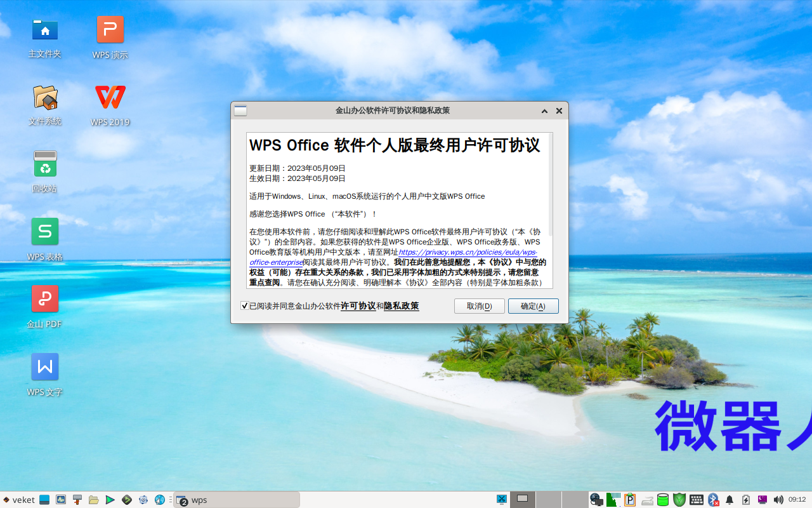The width and height of the screenshot is (812, 508).
Task: Open the WPS 演示 desktop icon
Action: pyautogui.click(x=110, y=37)
